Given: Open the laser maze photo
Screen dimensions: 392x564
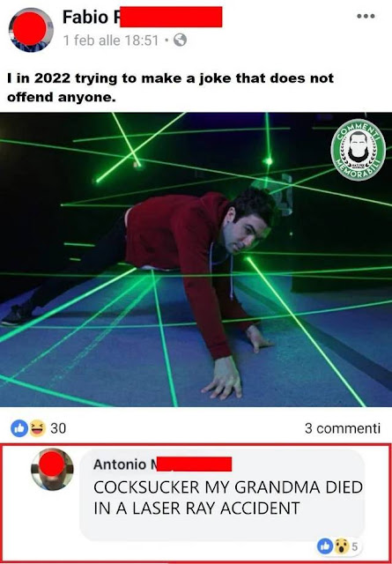Looking at the screenshot, I should click(196, 260).
